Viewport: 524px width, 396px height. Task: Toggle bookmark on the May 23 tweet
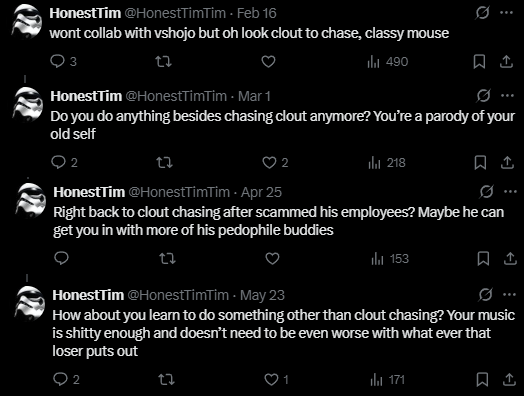click(482, 380)
